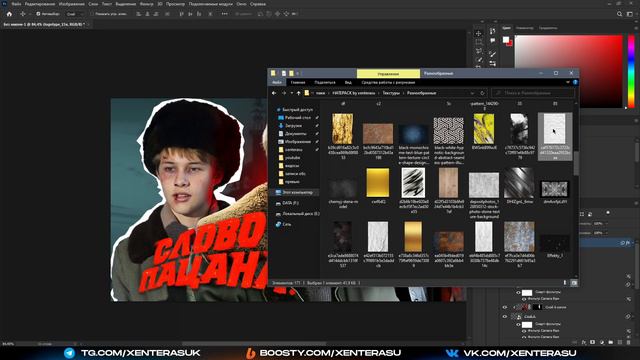Click the foreground white color swatch

(506, 40)
